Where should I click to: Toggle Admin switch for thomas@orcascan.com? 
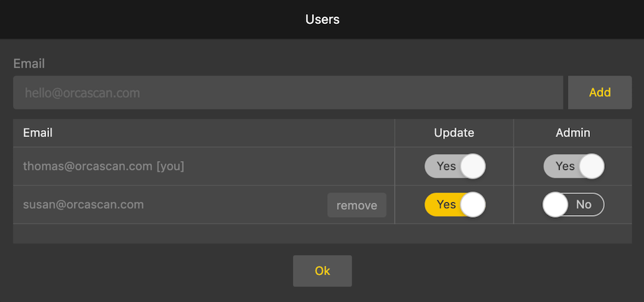(573, 166)
